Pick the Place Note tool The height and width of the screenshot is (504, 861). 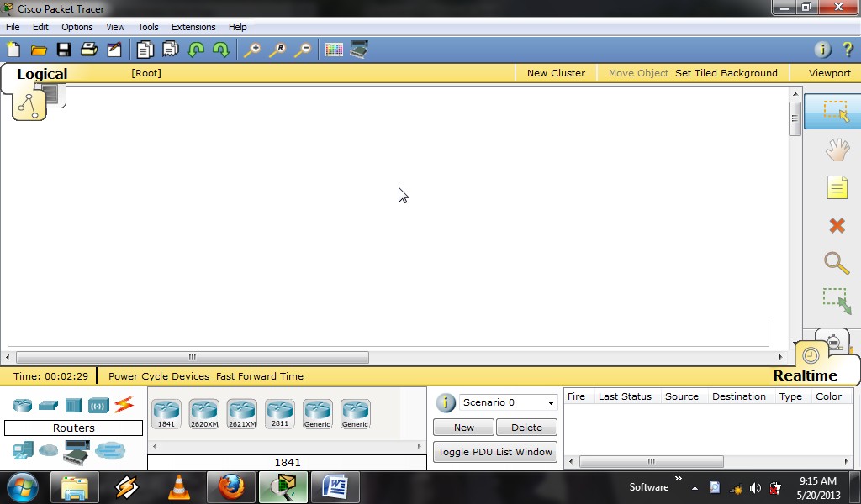[x=837, y=187]
